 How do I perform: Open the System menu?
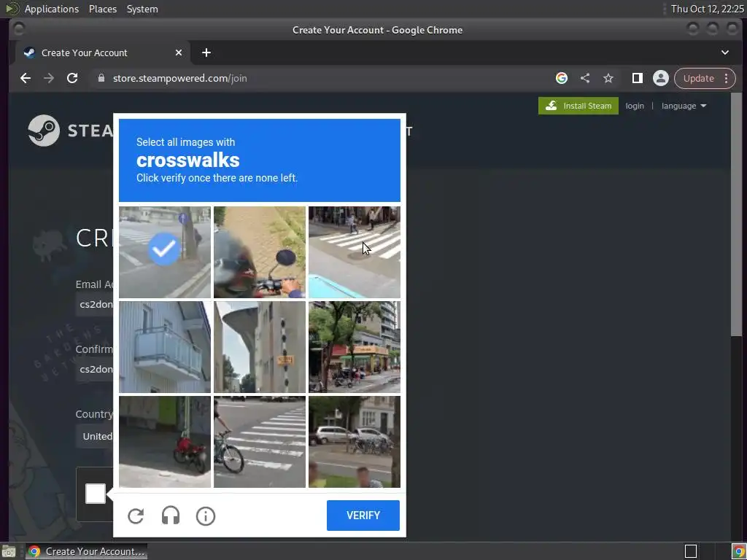142,9
